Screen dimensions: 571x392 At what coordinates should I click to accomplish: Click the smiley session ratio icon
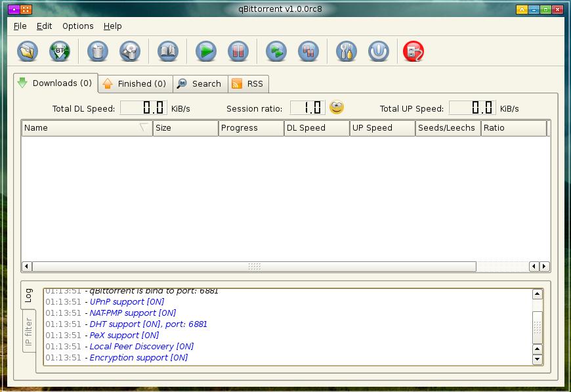click(337, 107)
